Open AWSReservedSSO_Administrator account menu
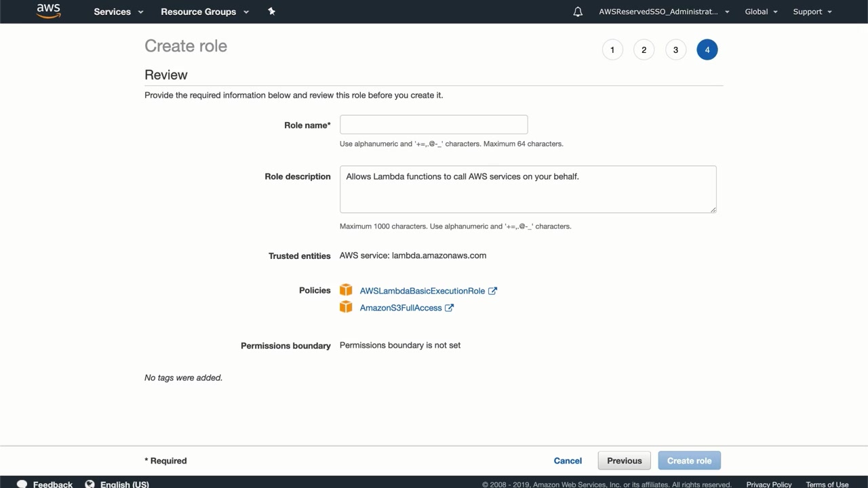This screenshot has height=488, width=868. point(664,12)
